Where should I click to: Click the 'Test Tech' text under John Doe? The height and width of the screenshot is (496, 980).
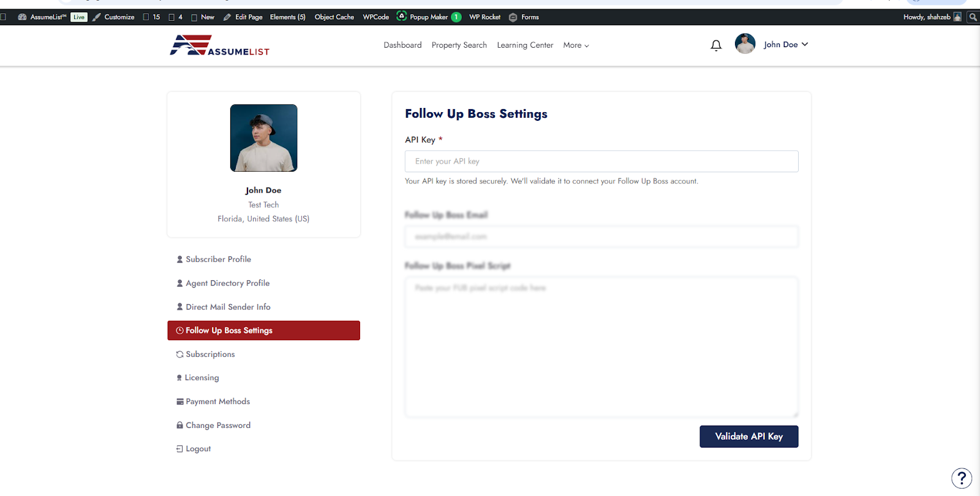click(x=263, y=205)
